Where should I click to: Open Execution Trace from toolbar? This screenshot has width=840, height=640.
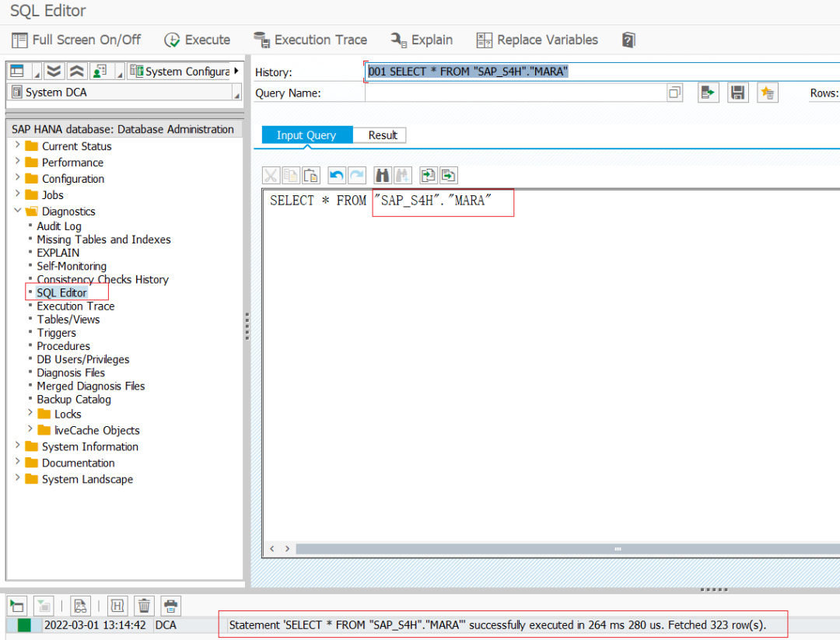(x=310, y=40)
